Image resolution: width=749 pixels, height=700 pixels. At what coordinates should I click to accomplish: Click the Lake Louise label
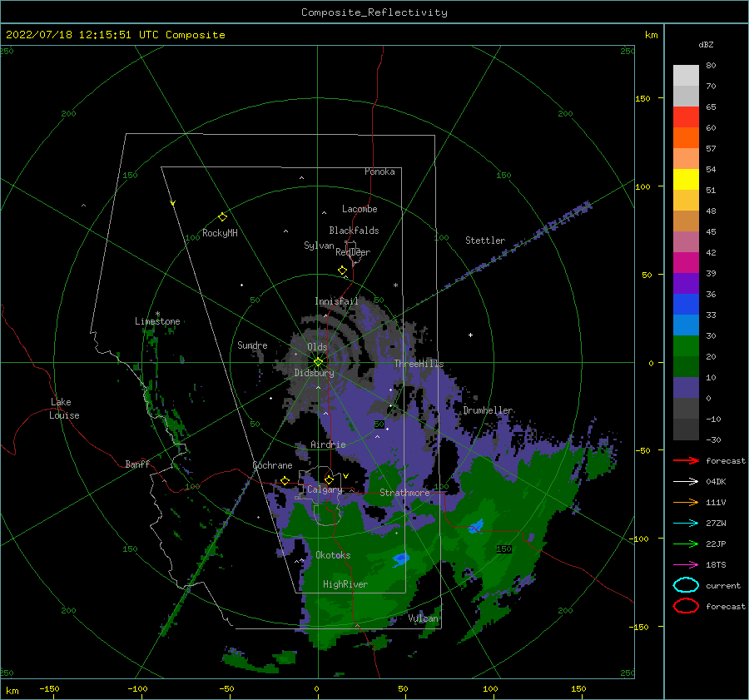click(64, 409)
